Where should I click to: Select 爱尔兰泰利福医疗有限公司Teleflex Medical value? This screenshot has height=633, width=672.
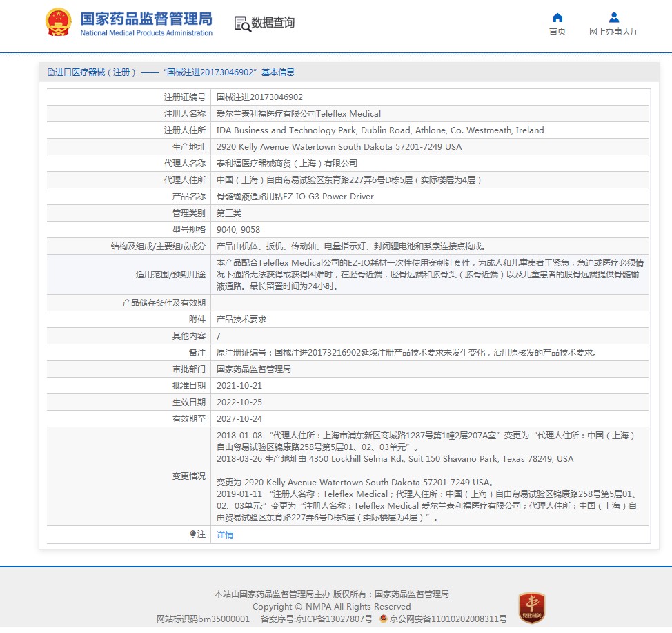299,114
